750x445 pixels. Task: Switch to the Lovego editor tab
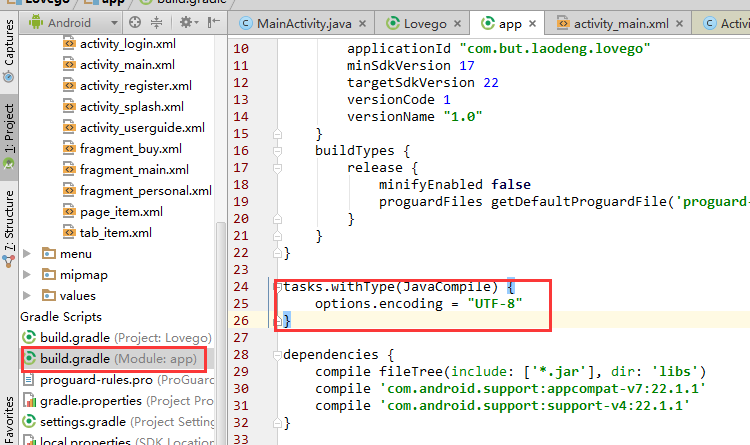[x=425, y=23]
